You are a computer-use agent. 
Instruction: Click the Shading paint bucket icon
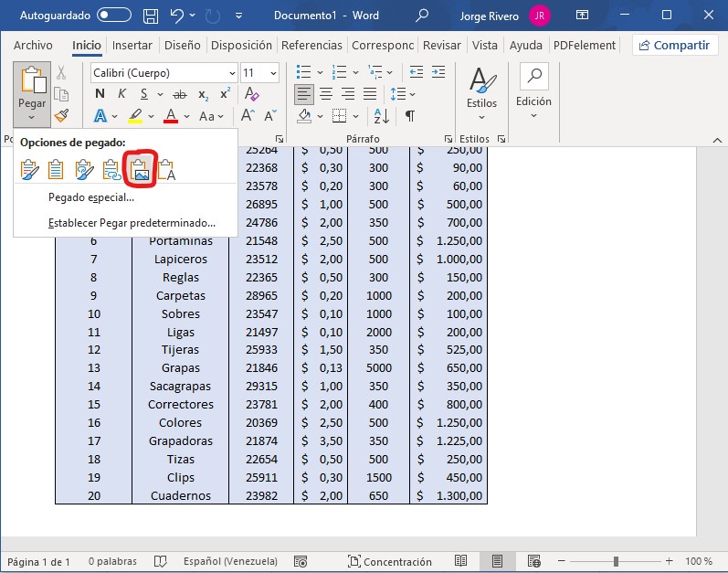(x=304, y=116)
